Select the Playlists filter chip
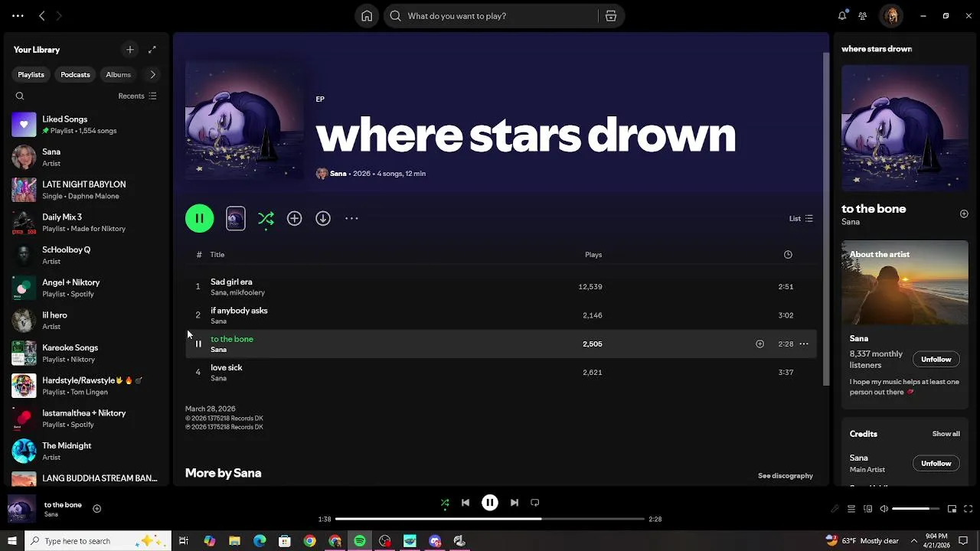Image resolution: width=980 pixels, height=551 pixels. [31, 74]
